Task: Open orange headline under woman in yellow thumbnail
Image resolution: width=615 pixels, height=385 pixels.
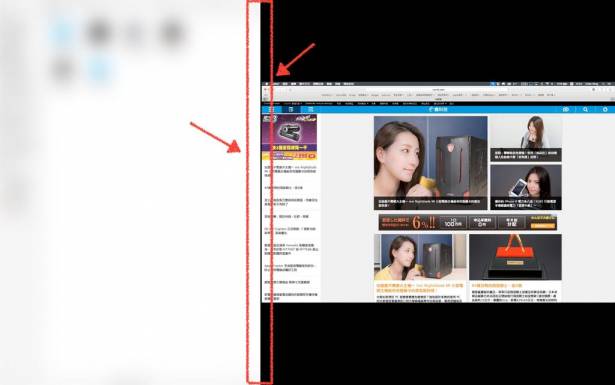Action: click(x=420, y=288)
